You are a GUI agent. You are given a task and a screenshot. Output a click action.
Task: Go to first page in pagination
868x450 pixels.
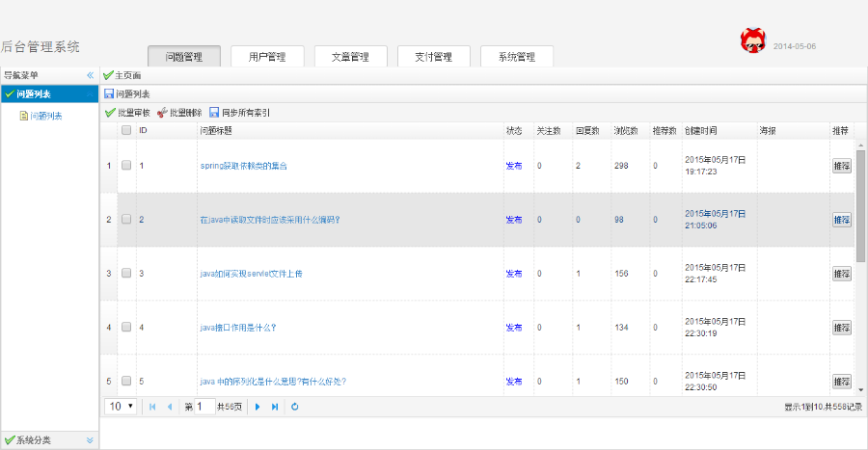[x=152, y=407]
